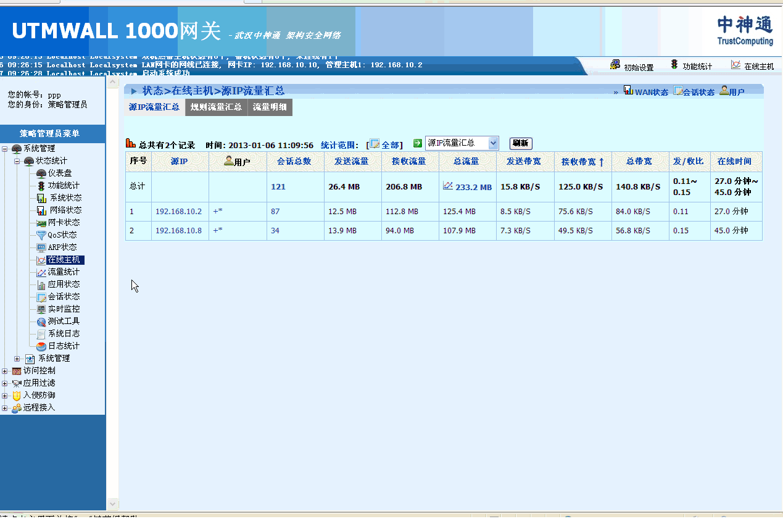Collapse the 系统管理 tree node
The image size is (783, 532).
5,149
